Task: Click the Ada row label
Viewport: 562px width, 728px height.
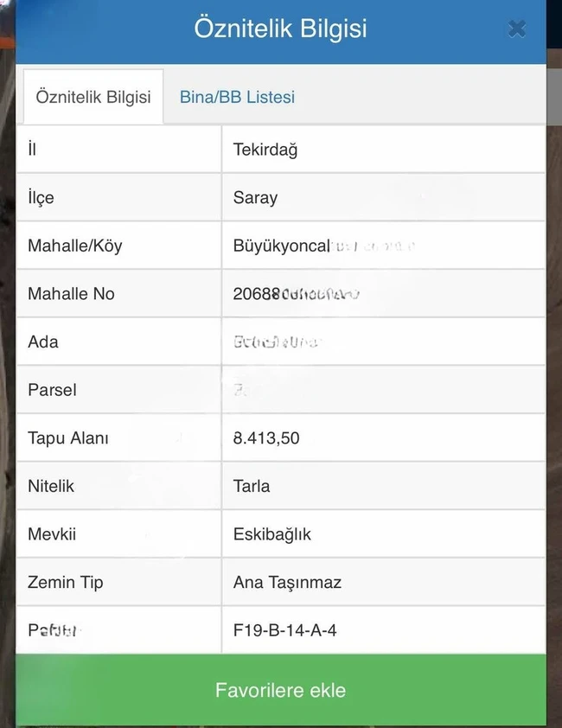Action: pyautogui.click(x=43, y=342)
